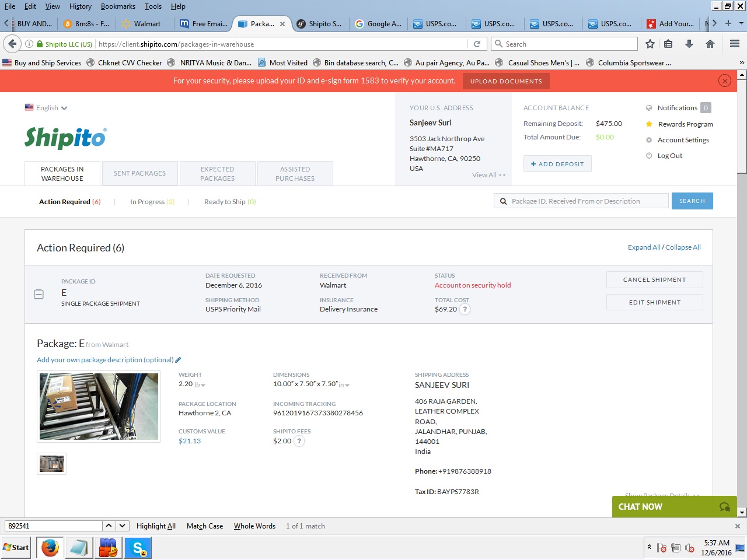This screenshot has height=560, width=747.
Task: Bookmark this page with the star icon
Action: coord(650,44)
